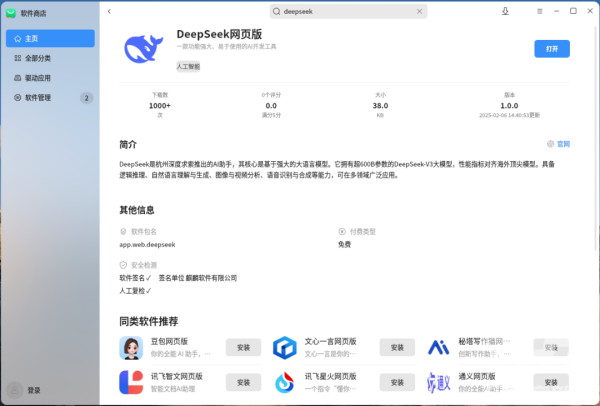Click the 秘塔写作猫 app icon
600x406 pixels.
point(439,348)
